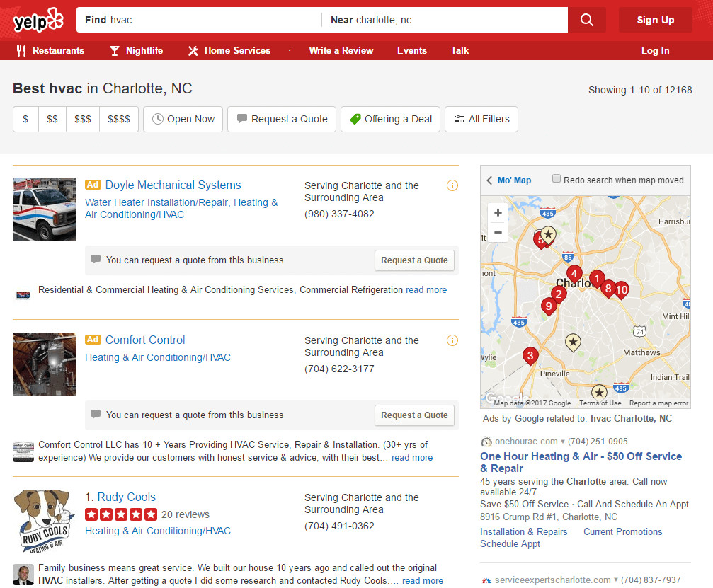Read more of Comfort Control description
The image size is (713, 588).
tap(412, 458)
